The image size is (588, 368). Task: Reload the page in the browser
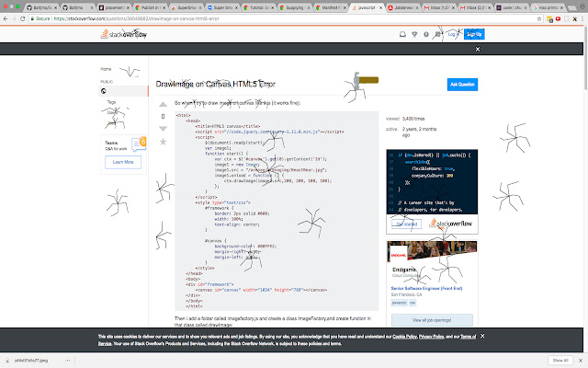click(x=22, y=18)
